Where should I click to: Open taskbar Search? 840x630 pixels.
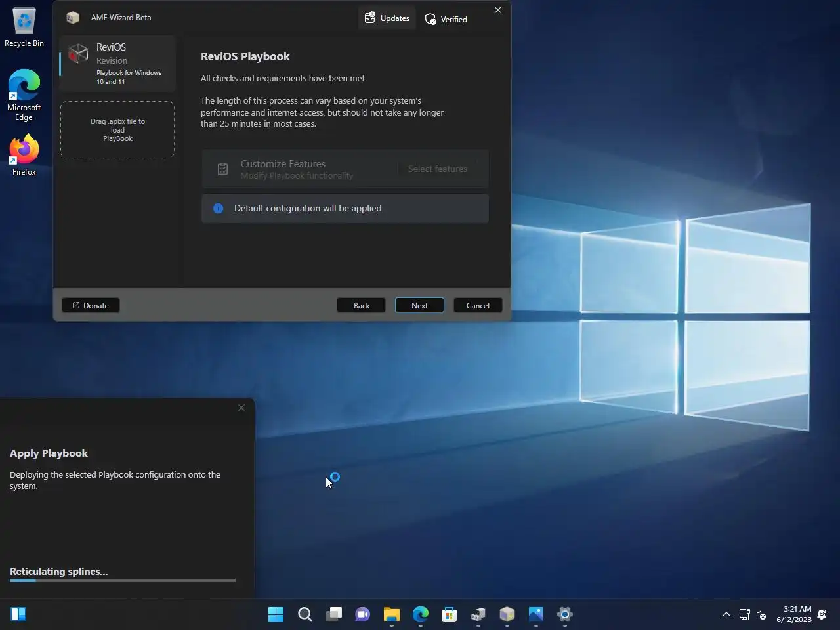tap(305, 614)
